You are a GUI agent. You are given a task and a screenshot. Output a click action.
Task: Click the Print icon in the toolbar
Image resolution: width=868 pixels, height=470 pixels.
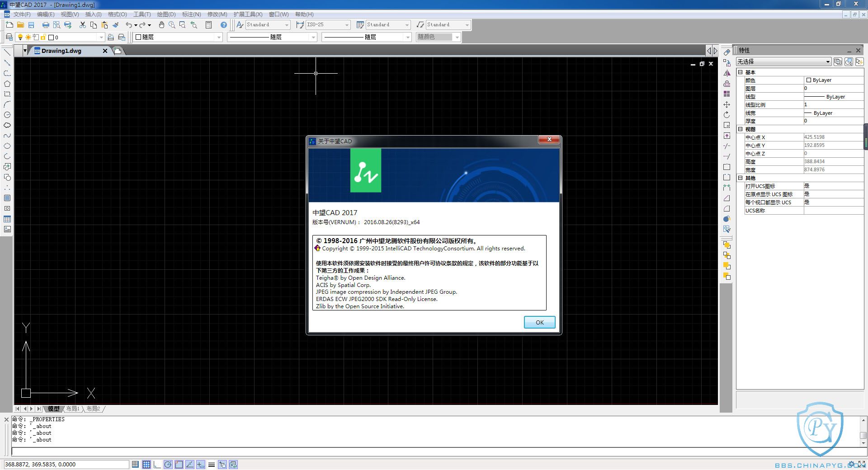46,25
